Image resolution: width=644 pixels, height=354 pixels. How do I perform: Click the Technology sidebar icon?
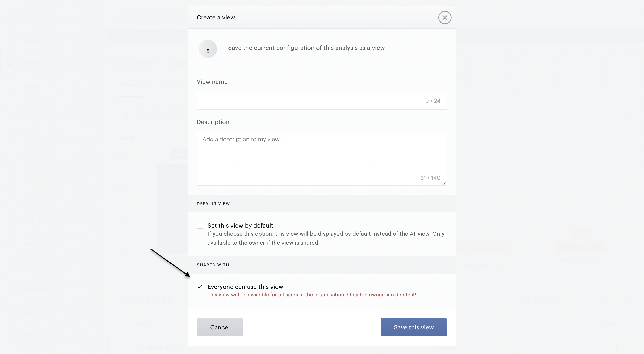click(10, 243)
